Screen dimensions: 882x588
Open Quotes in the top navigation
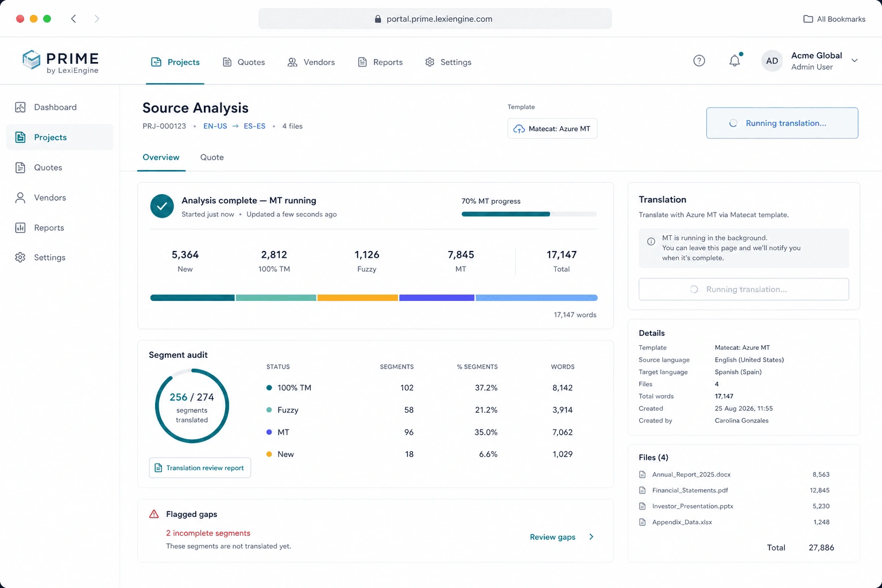click(x=243, y=62)
